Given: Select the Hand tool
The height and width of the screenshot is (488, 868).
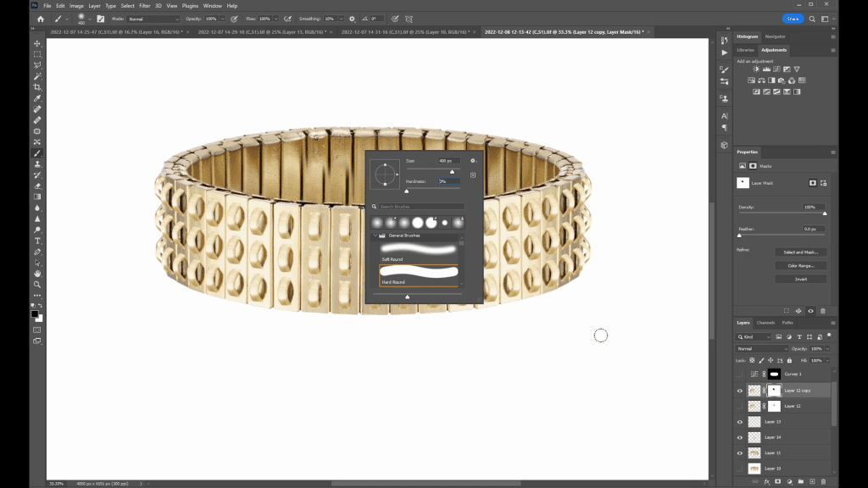Looking at the screenshot, I should pos(37,274).
